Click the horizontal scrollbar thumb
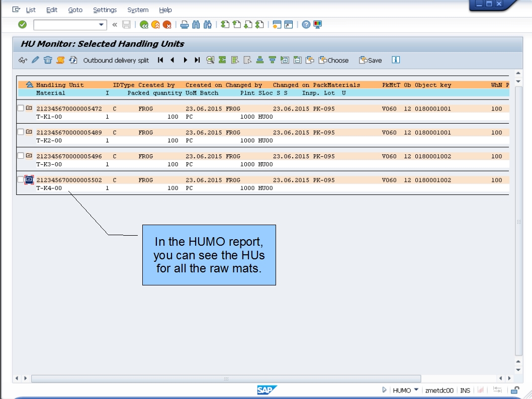This screenshot has height=399, width=532. (226, 378)
